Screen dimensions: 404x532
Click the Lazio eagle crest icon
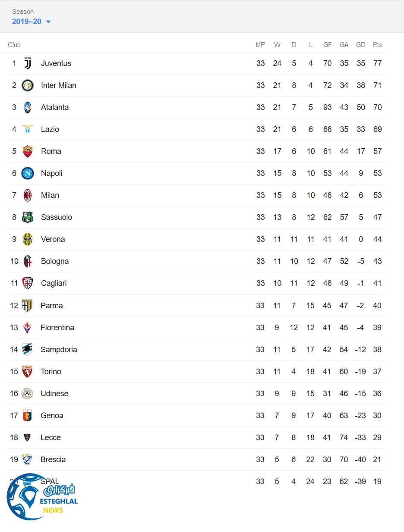click(28, 129)
